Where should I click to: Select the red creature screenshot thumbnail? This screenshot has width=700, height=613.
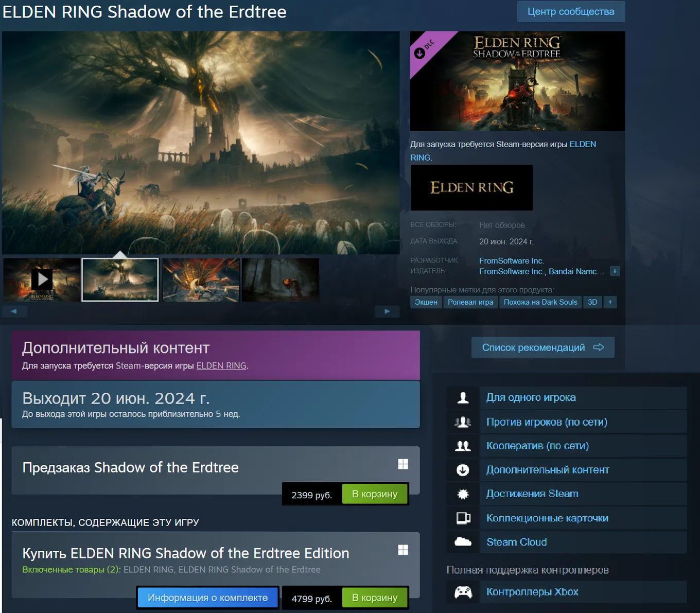pyautogui.click(x=201, y=279)
